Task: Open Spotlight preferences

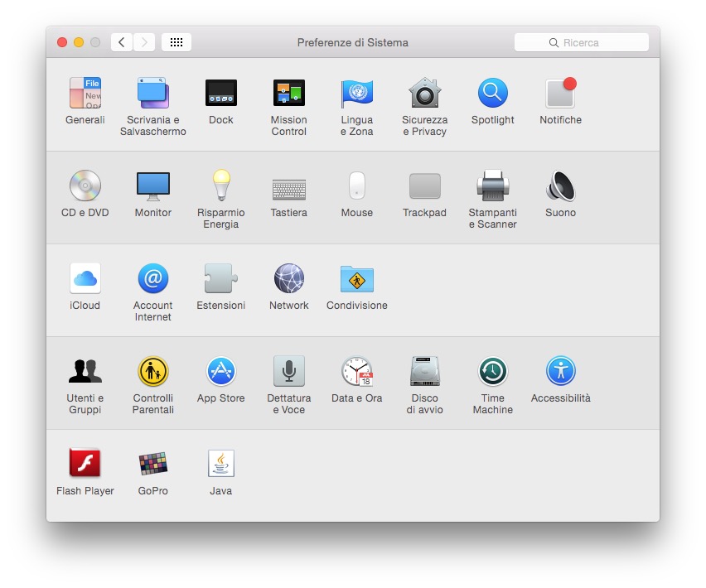Action: point(493,94)
